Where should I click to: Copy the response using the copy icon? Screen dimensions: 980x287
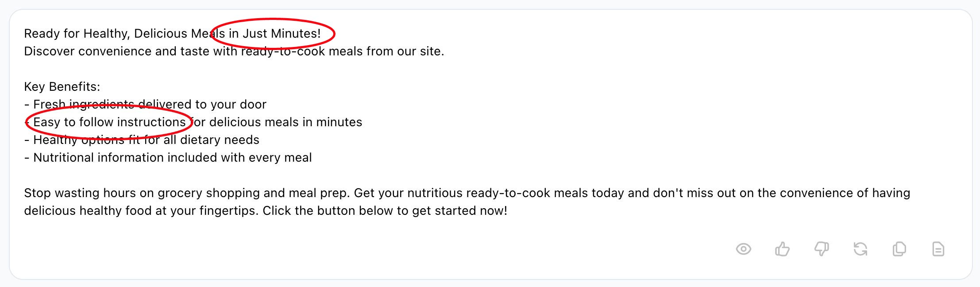pyautogui.click(x=899, y=249)
